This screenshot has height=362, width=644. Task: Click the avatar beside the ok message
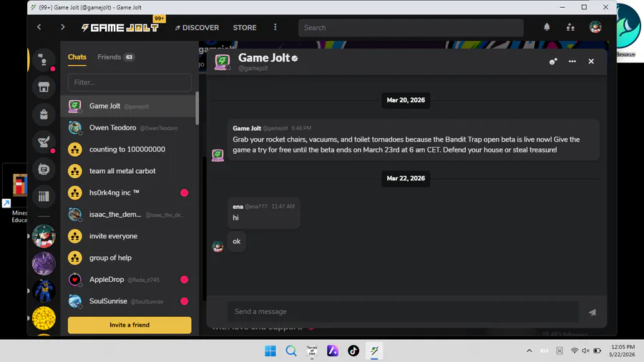coord(218,246)
